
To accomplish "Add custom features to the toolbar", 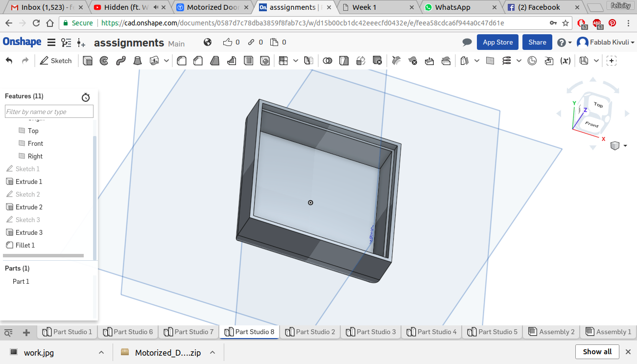I will coord(612,61).
